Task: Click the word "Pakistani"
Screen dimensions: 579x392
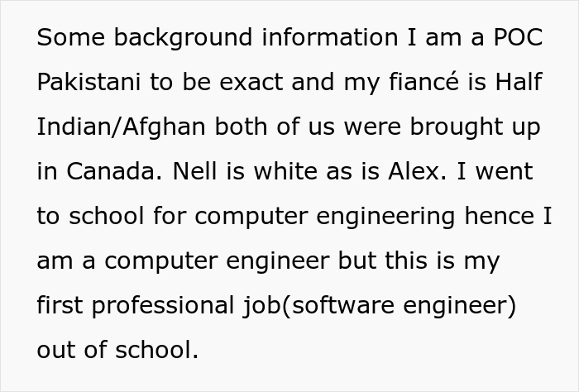Action: coord(89,82)
